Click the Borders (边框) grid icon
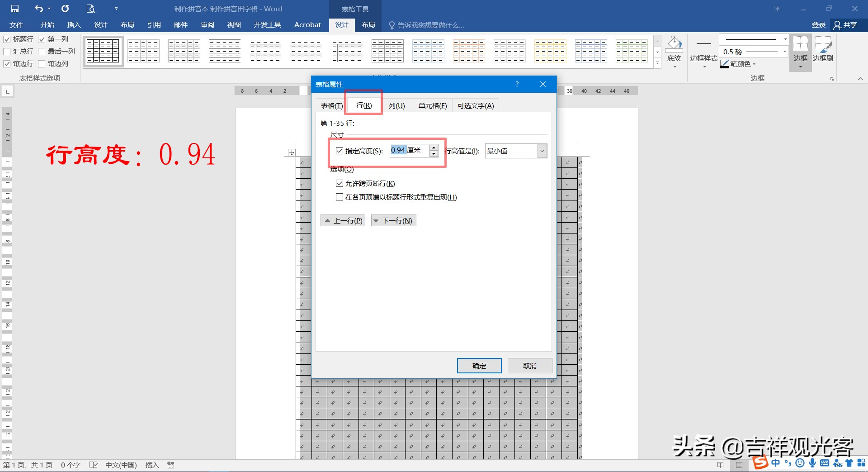Image resolution: width=868 pixels, height=472 pixels. (x=800, y=45)
